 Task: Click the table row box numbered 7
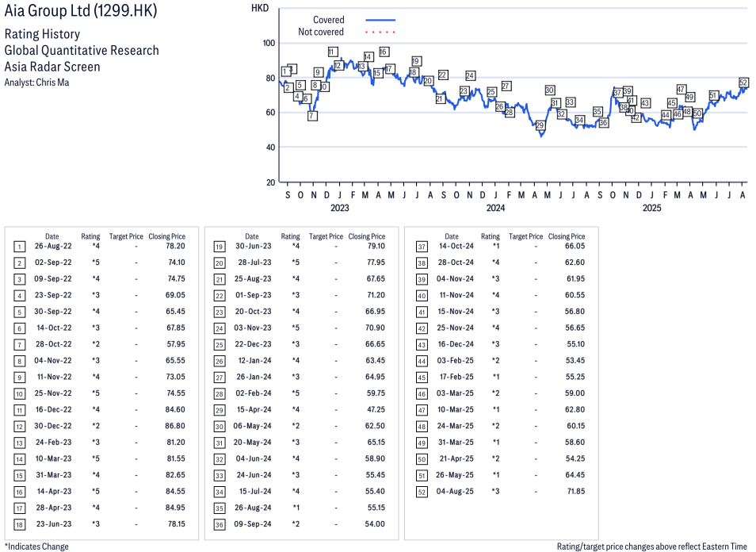click(x=19, y=345)
